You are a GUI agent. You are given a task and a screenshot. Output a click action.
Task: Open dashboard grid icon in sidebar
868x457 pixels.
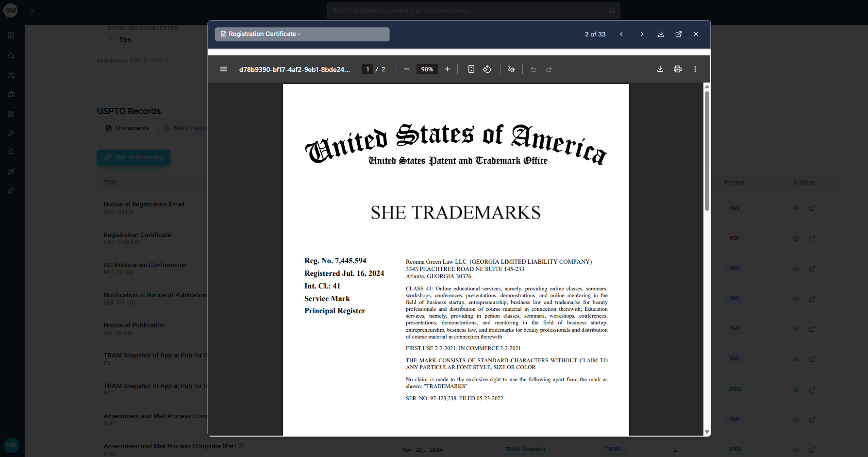coord(11,35)
